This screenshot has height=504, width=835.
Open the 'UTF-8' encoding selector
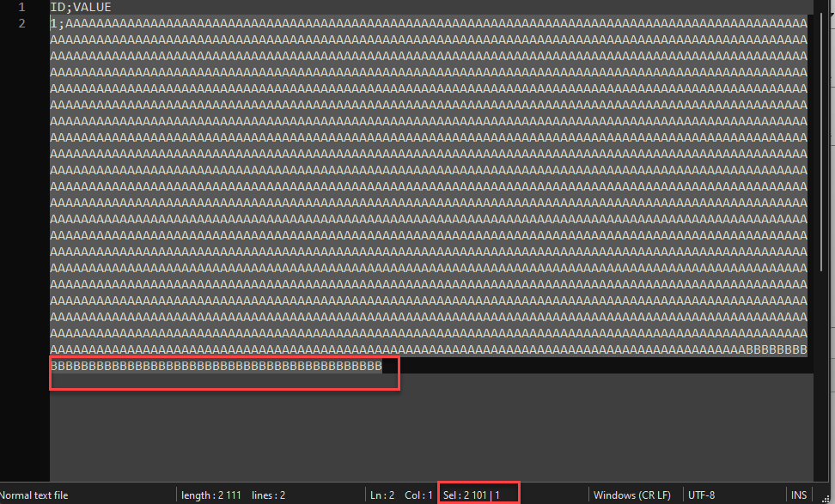[x=701, y=495]
